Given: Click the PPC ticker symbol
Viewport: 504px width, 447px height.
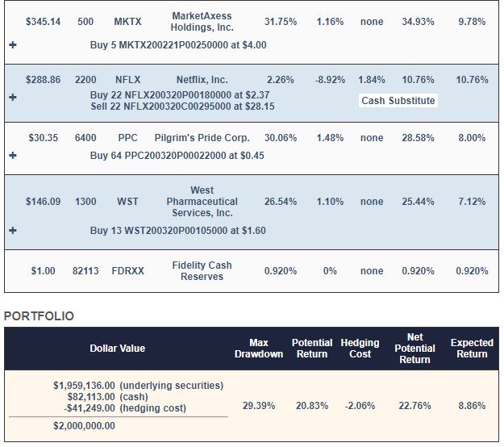Looking at the screenshot, I should click(x=127, y=138).
